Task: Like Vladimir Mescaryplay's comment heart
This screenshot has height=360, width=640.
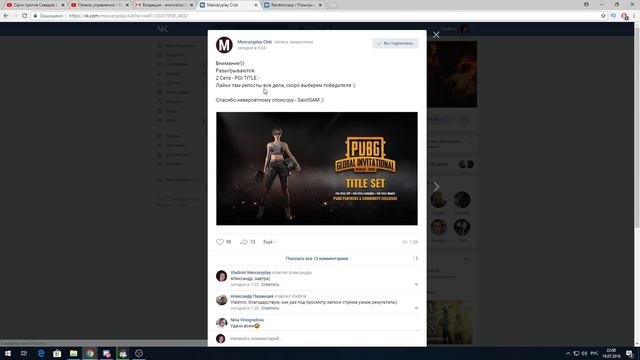Action: tap(416, 284)
